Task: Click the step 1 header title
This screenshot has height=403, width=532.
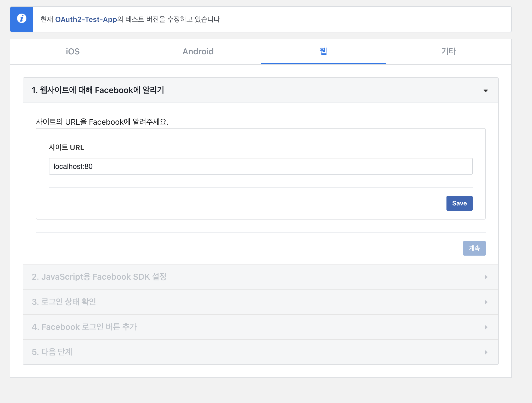Action: 98,90
